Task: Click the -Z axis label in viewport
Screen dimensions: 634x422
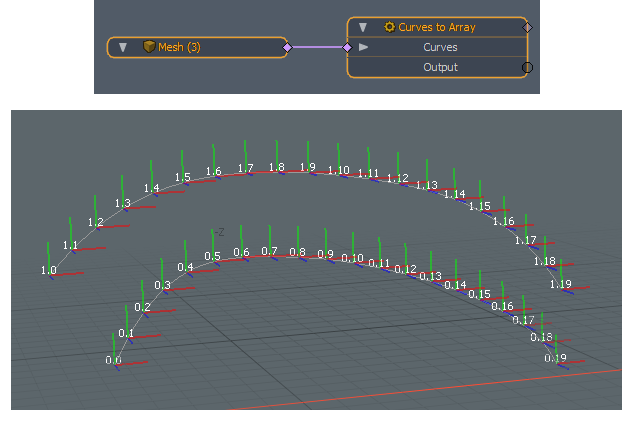Action: coord(218,232)
